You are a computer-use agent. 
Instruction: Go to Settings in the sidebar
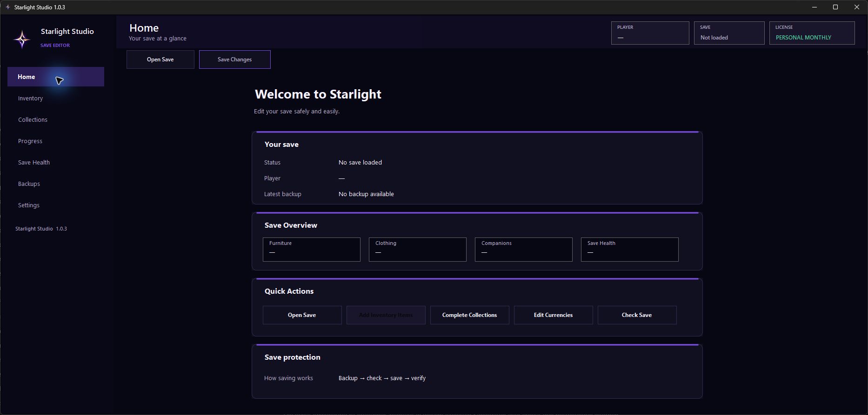[56, 205]
